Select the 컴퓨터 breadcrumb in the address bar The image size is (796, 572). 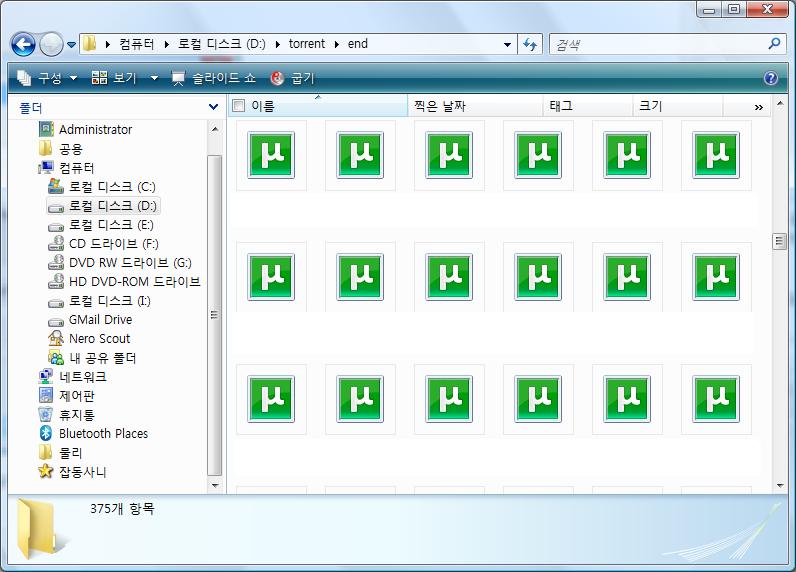click(137, 44)
